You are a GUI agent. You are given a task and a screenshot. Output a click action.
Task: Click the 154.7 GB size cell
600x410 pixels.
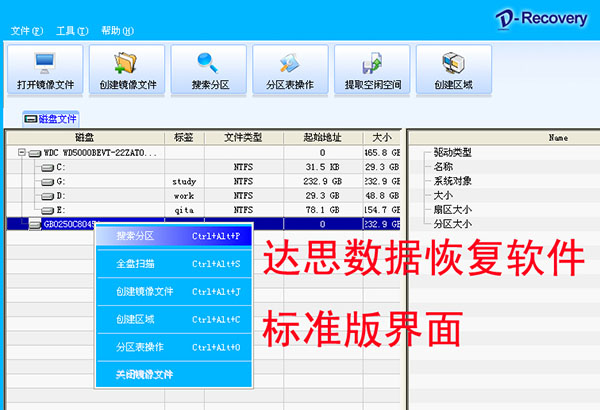382,210
